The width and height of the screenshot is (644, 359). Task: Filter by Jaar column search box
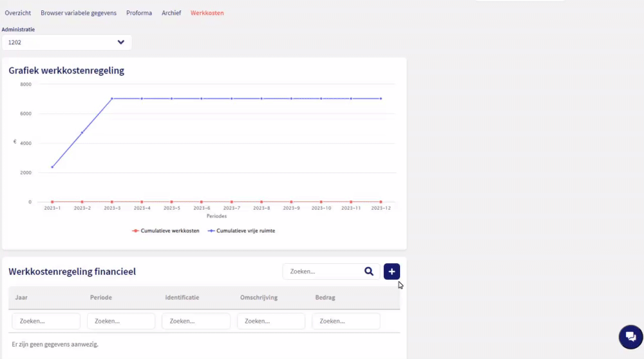coord(46,321)
